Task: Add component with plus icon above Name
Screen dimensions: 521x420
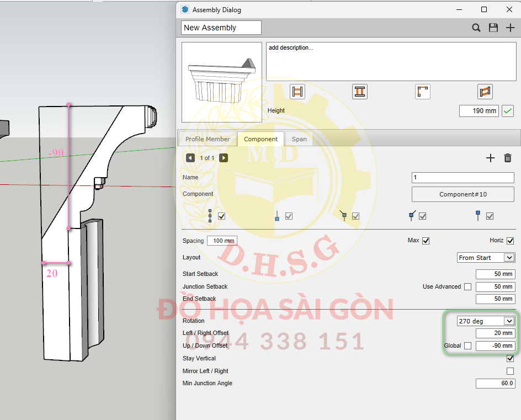Action: (490, 158)
